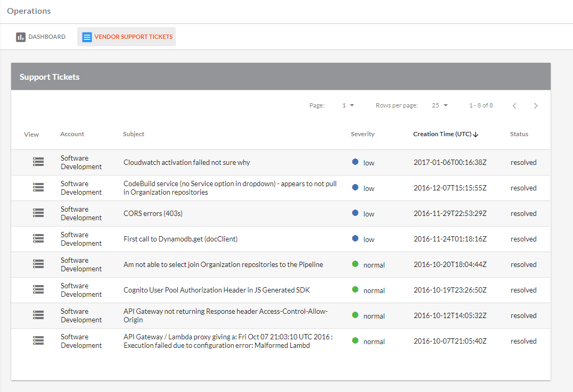Switch to the Dashboard tab

[x=41, y=37]
